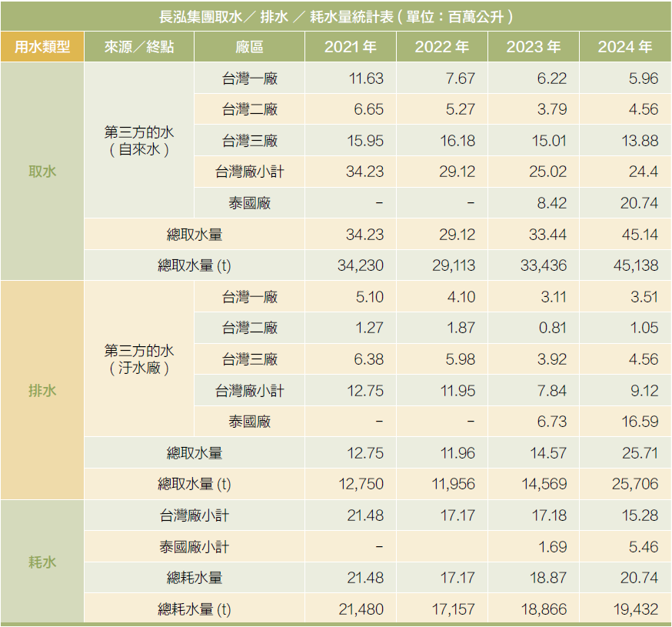Screen dimensions: 672x627
Task: Click the value 6.22
Action: pos(551,78)
